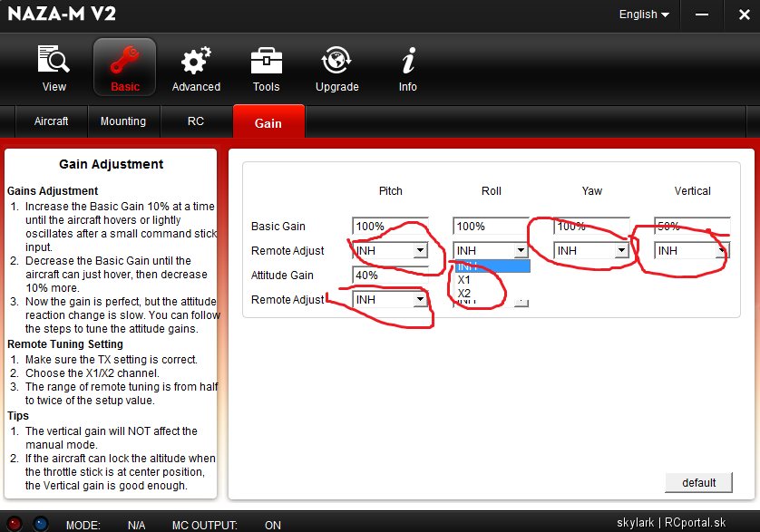Image resolution: width=760 pixels, height=532 pixels.
Task: Click the red status LED indicator
Action: [x=15, y=524]
